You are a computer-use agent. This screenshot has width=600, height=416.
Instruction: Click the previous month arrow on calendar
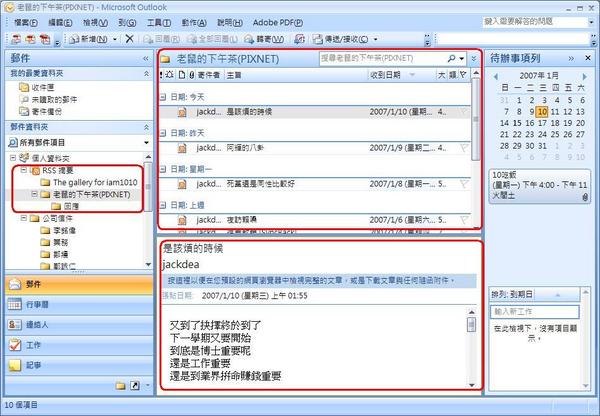(x=496, y=76)
